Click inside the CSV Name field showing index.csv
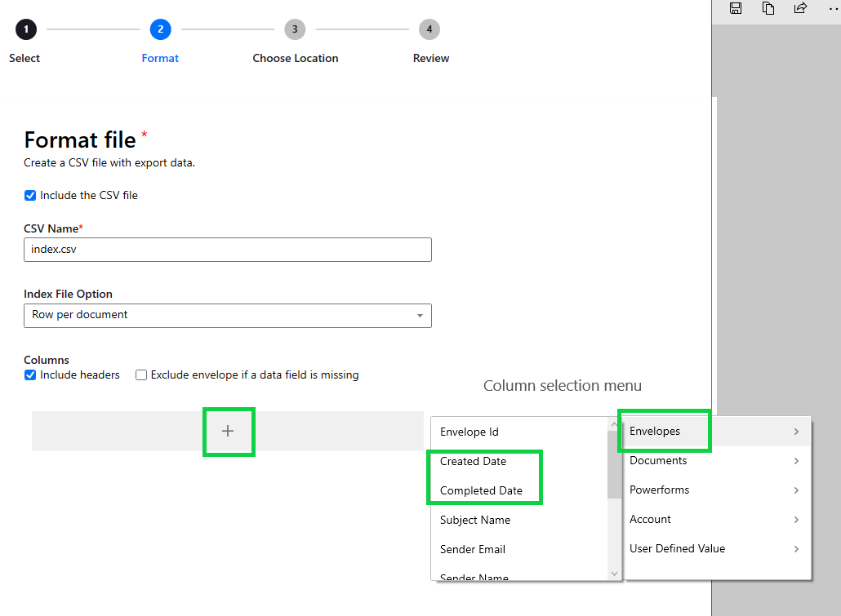 (227, 249)
